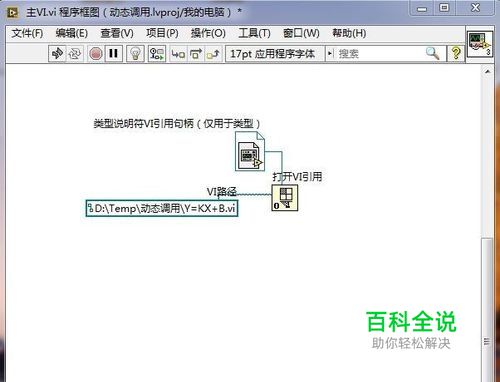Click the VI icon pane in corner
The image size is (500, 382).
(x=480, y=44)
